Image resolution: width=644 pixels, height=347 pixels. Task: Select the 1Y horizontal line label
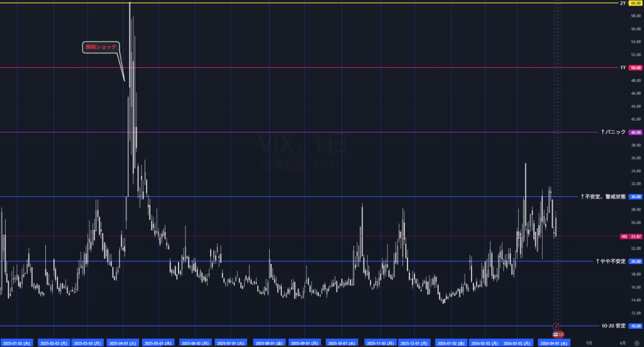(x=622, y=67)
